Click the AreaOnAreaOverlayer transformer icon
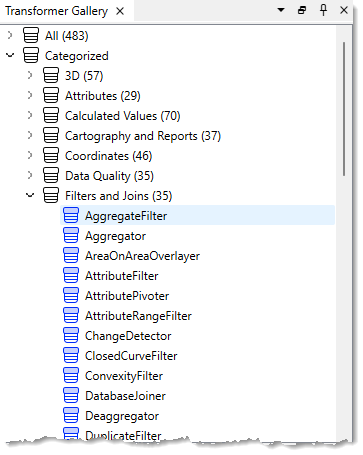 (x=71, y=255)
